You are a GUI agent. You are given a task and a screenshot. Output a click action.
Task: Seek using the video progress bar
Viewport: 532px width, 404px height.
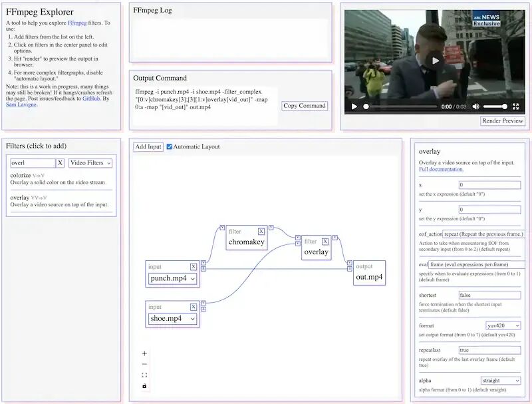pos(400,106)
